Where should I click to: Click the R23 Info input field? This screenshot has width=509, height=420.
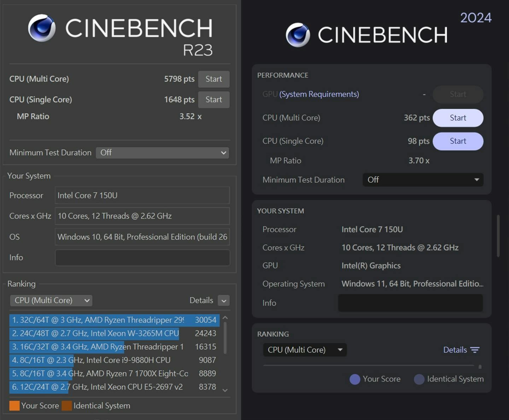(142, 258)
